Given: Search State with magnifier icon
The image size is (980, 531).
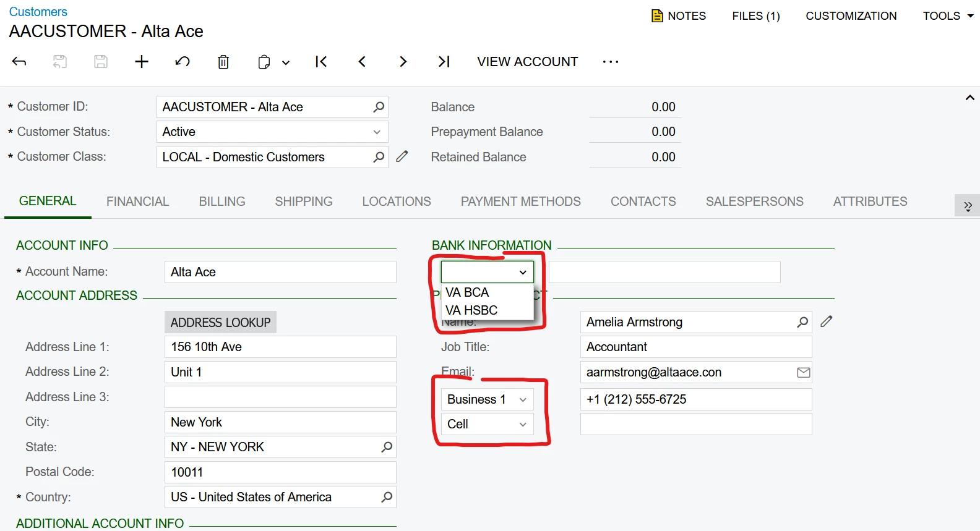Looking at the screenshot, I should [x=387, y=447].
